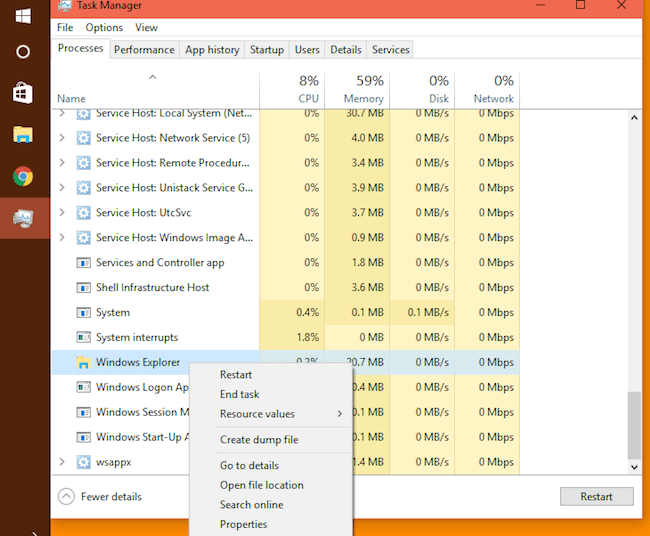Click the Restart button at bottom right

click(597, 496)
